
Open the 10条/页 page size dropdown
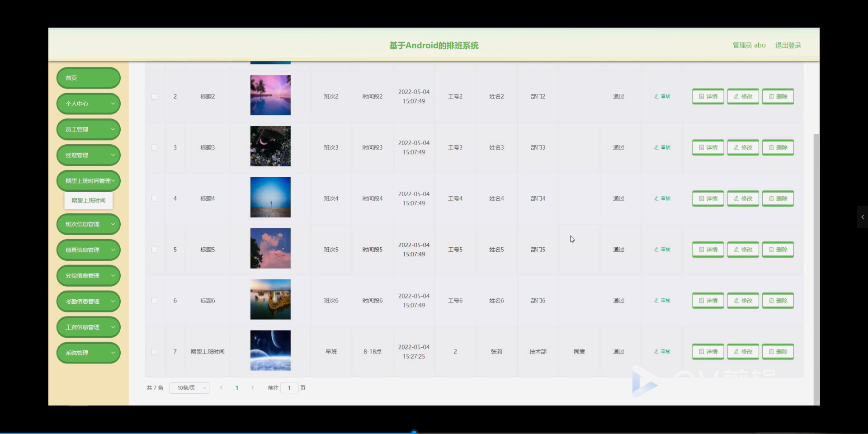(x=189, y=387)
